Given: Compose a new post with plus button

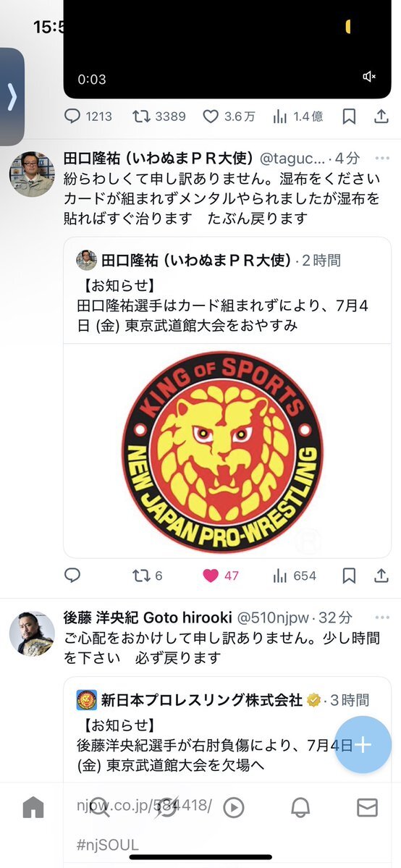Looking at the screenshot, I should (363, 744).
